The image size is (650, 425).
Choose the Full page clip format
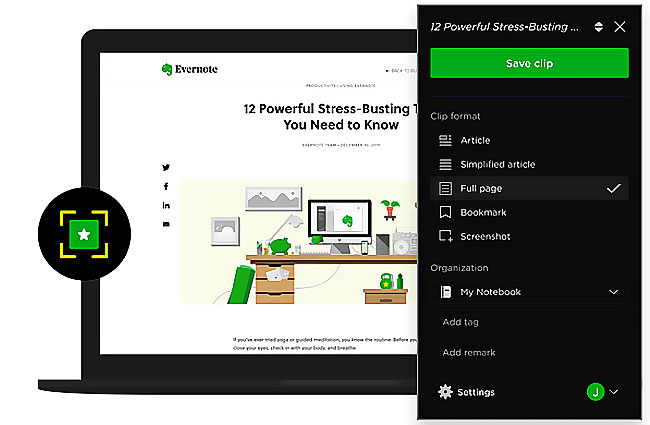[529, 189]
